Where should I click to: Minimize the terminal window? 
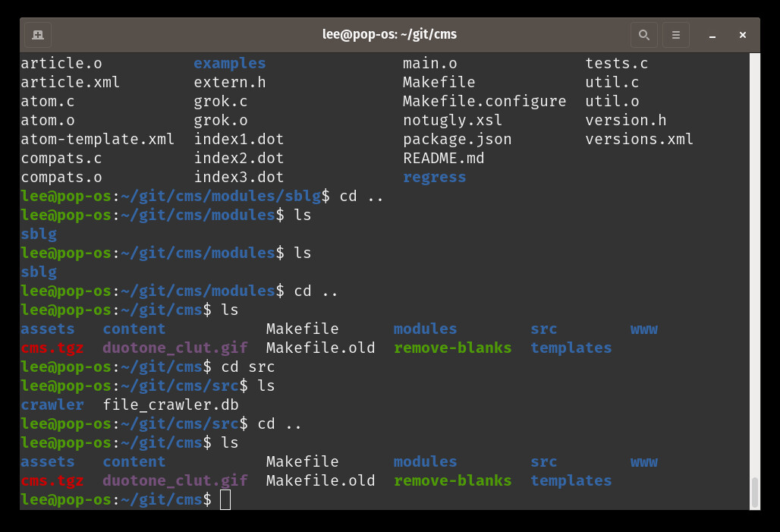712,35
